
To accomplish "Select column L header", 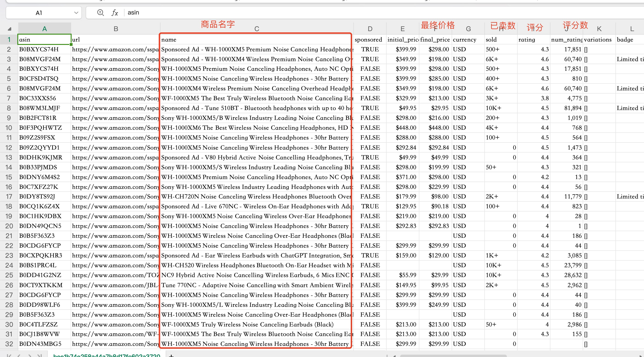I will [x=630, y=29].
